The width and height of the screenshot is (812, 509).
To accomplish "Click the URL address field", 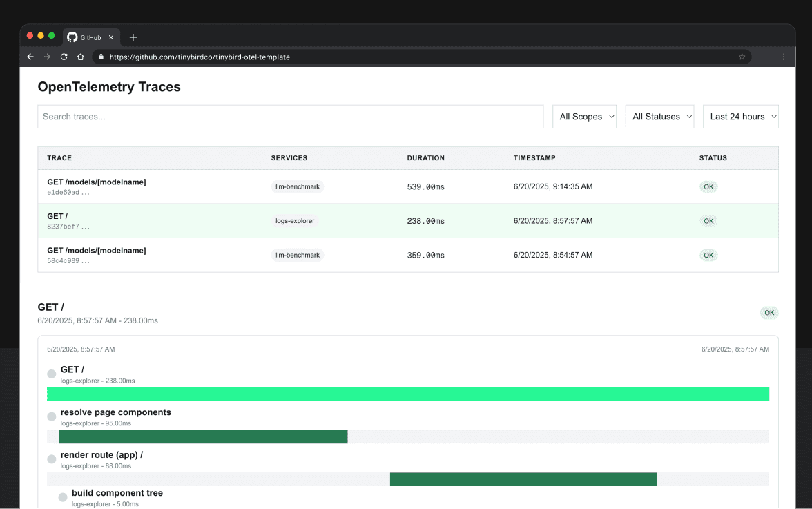I will pos(420,57).
